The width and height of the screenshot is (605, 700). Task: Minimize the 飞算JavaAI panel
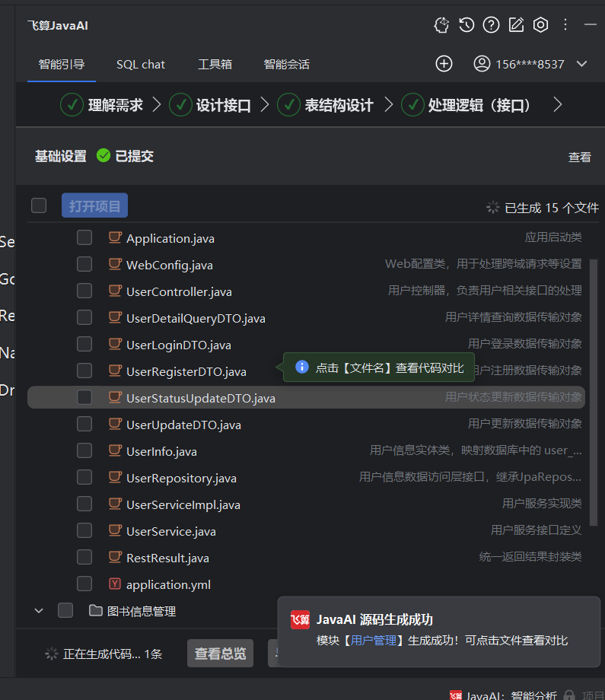591,24
